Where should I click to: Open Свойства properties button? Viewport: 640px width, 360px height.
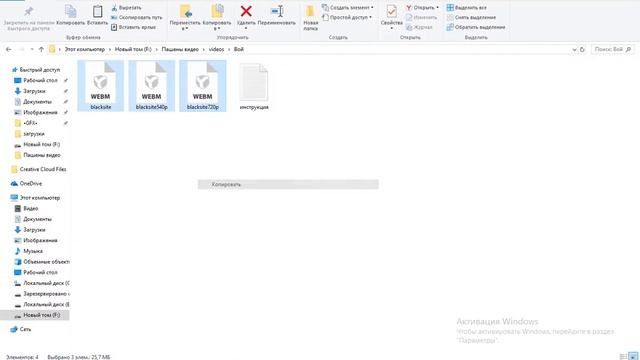point(391,17)
